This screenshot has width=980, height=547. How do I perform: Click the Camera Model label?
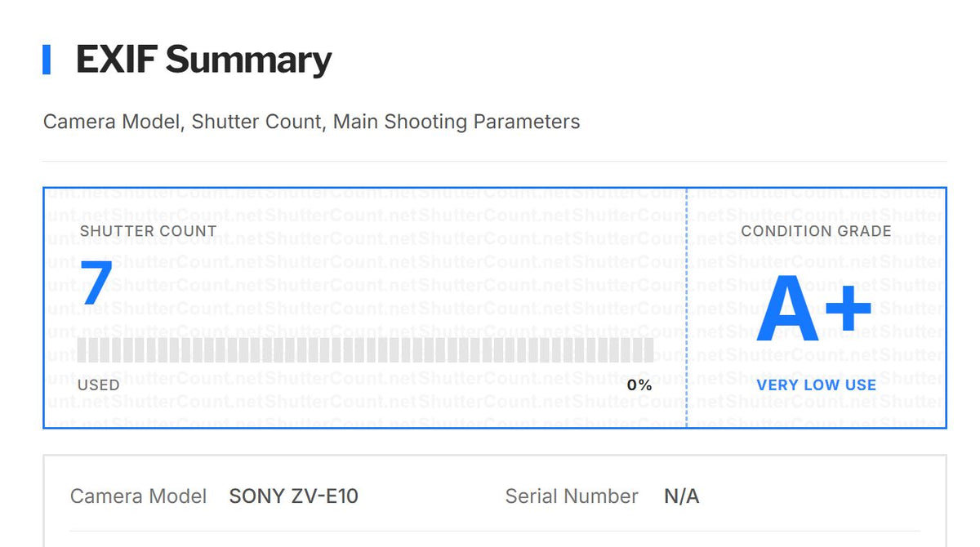pos(138,496)
